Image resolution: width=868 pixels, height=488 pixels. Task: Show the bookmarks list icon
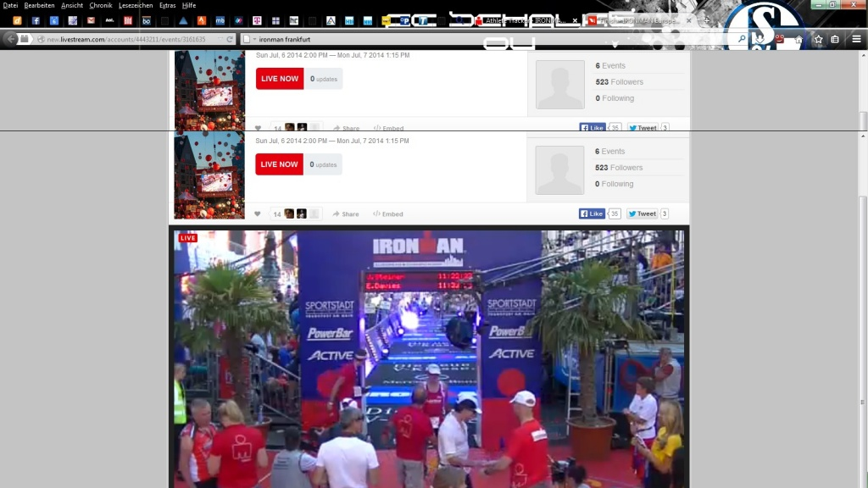pos(835,39)
